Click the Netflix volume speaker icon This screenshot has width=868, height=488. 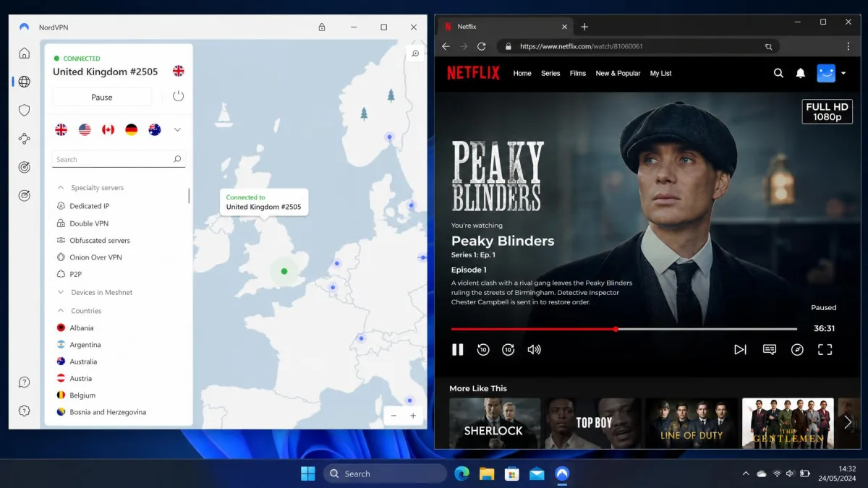click(x=534, y=349)
